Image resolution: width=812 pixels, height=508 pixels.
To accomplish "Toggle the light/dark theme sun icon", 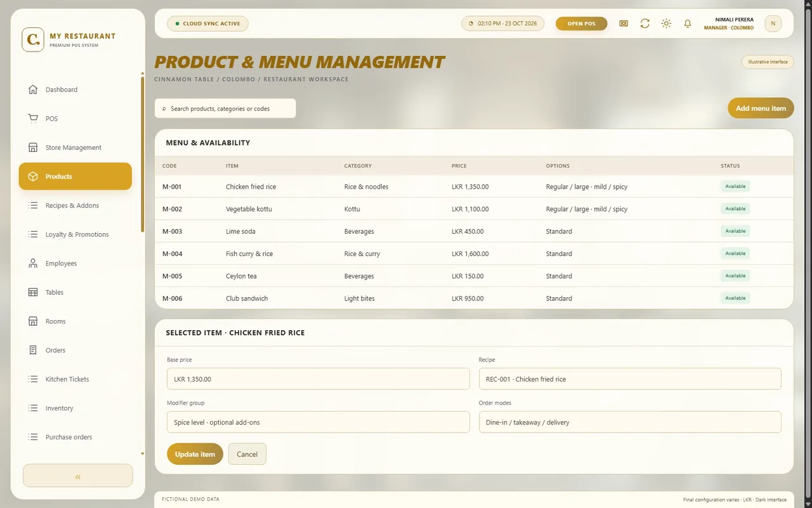I will 666,23.
